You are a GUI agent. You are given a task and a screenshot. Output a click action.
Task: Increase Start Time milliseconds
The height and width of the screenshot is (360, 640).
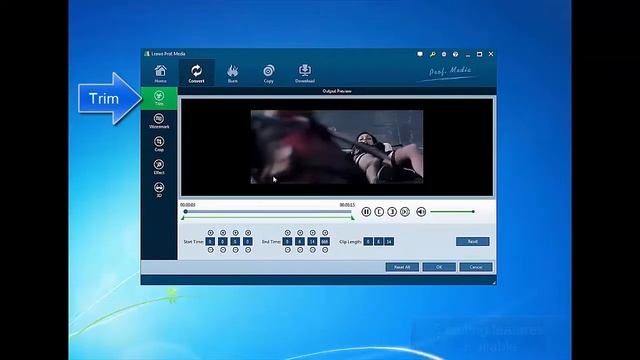click(248, 233)
